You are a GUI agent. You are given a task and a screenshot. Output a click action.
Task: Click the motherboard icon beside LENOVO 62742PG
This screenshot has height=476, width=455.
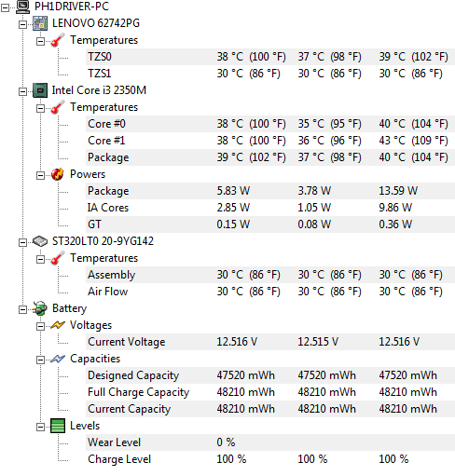40,23
